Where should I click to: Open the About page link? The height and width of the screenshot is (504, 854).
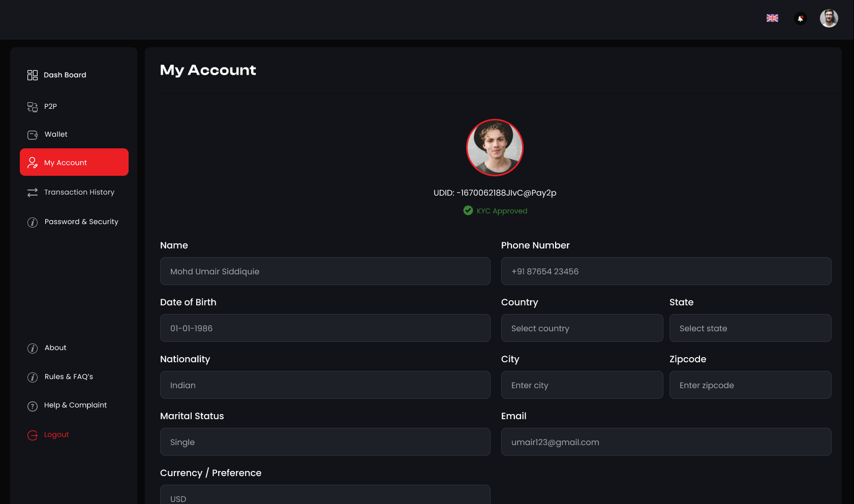click(x=55, y=348)
